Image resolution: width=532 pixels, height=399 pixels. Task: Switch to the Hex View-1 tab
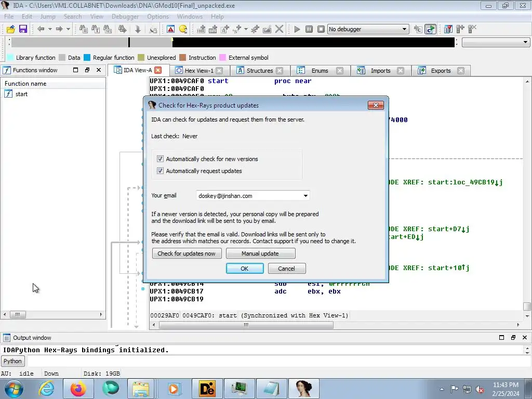coord(199,71)
